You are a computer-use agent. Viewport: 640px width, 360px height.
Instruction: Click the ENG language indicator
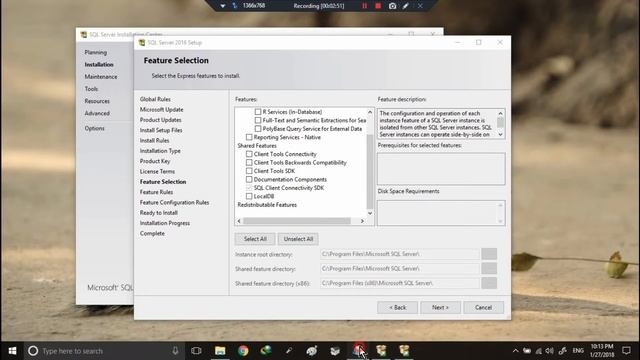(x=578, y=351)
